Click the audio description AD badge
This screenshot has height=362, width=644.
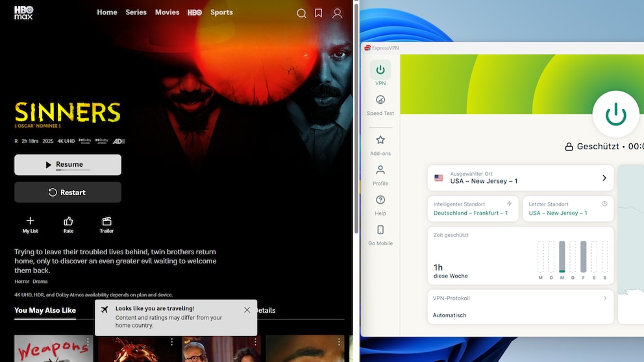[119, 141]
